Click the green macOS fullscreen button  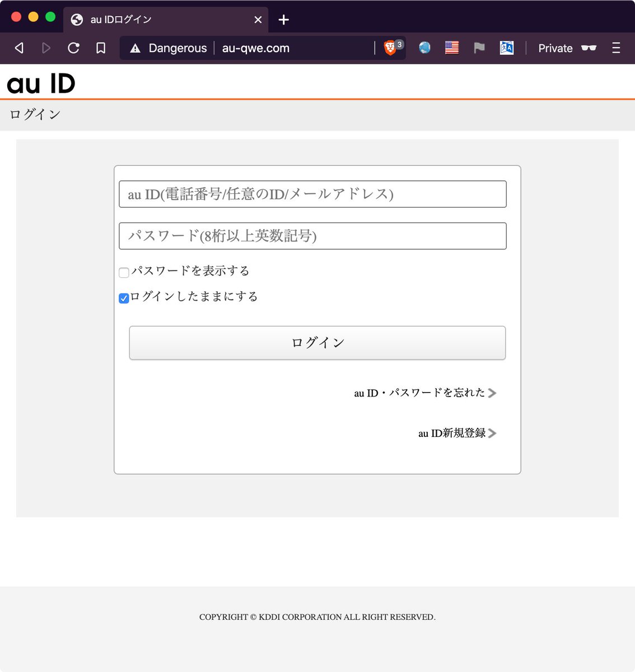(x=50, y=17)
